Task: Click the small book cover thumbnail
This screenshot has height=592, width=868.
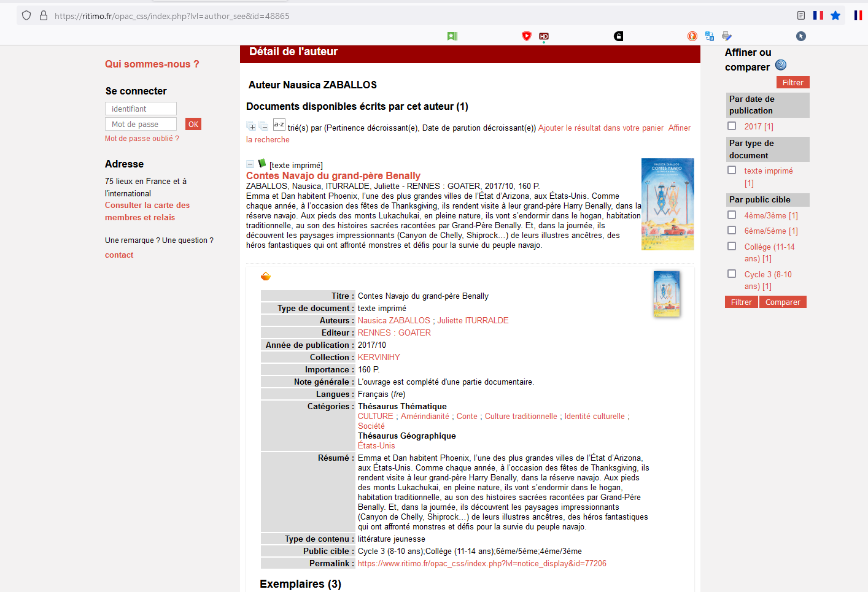Action: (667, 294)
